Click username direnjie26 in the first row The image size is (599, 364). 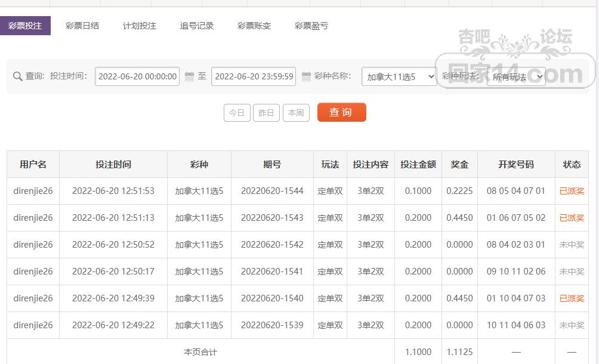pos(33,191)
